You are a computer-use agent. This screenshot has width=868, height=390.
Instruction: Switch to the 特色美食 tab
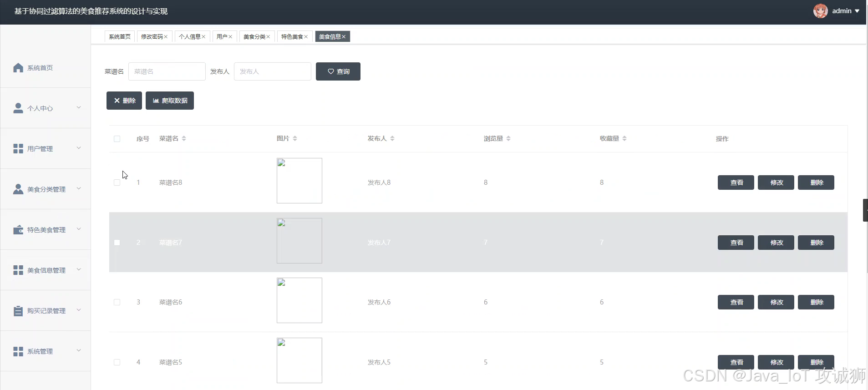tap(292, 37)
